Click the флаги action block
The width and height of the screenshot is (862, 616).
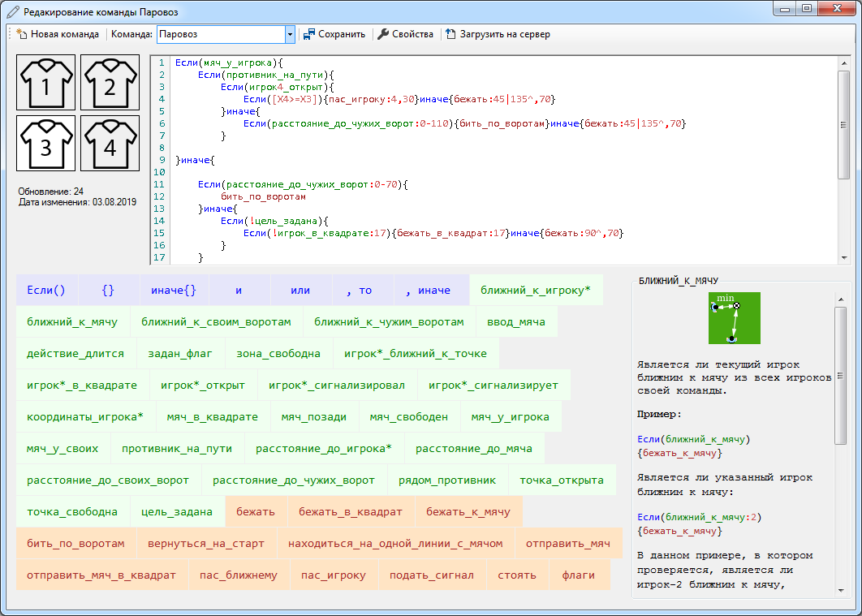click(579, 575)
